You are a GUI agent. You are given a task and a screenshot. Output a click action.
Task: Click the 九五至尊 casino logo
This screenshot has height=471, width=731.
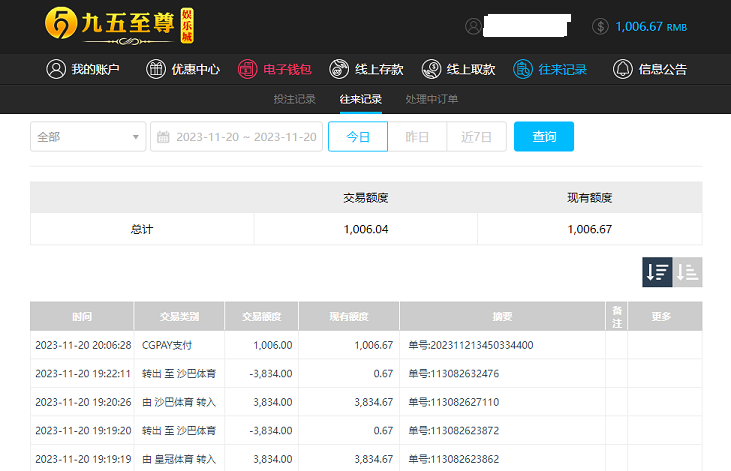(119, 26)
